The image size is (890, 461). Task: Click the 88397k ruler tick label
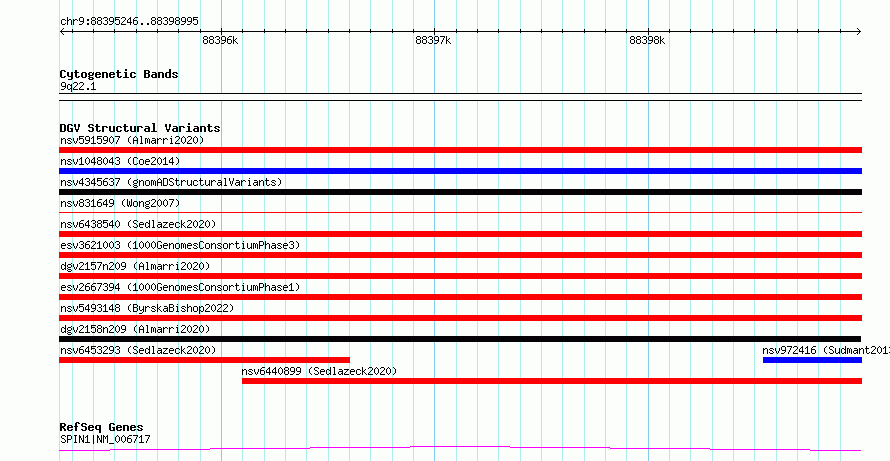[x=433, y=41]
